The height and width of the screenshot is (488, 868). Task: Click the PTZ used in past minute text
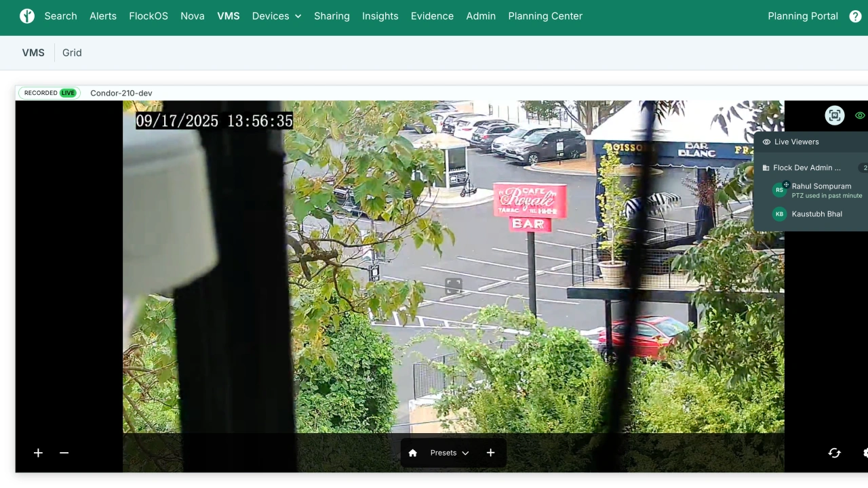click(x=827, y=196)
